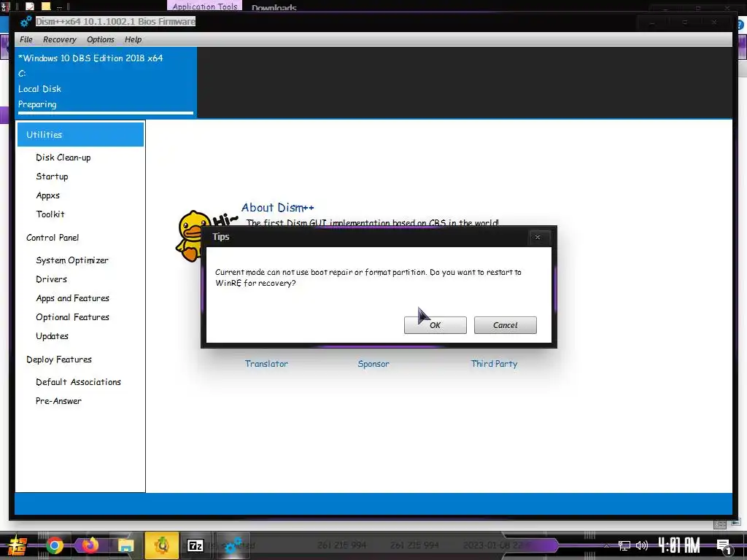This screenshot has height=560, width=747.
Task: Open the File menu
Action: (x=26, y=39)
